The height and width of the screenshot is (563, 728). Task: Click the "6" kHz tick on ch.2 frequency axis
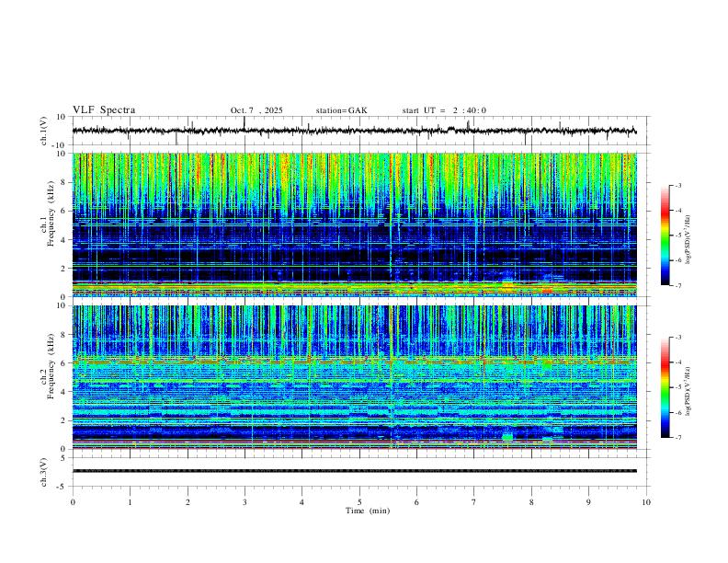pyautogui.click(x=64, y=363)
